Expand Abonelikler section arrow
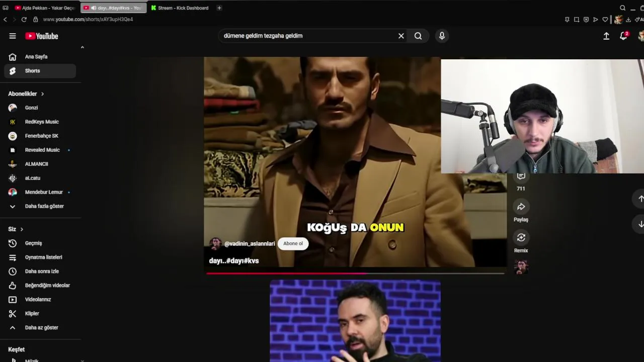 pyautogui.click(x=42, y=94)
